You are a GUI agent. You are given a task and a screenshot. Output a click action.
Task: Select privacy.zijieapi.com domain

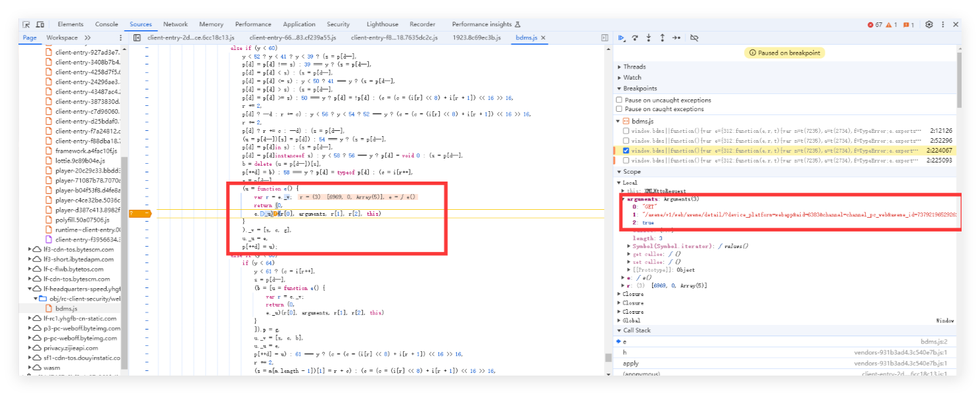(71, 348)
